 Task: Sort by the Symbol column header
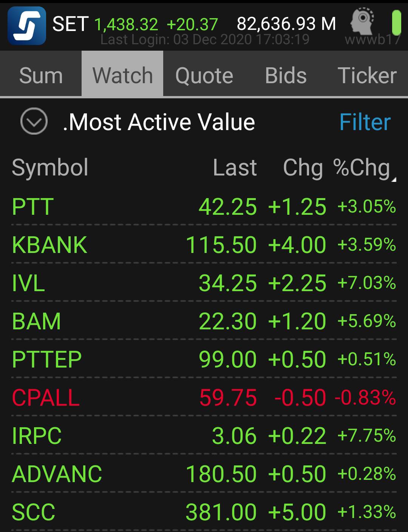(x=50, y=167)
